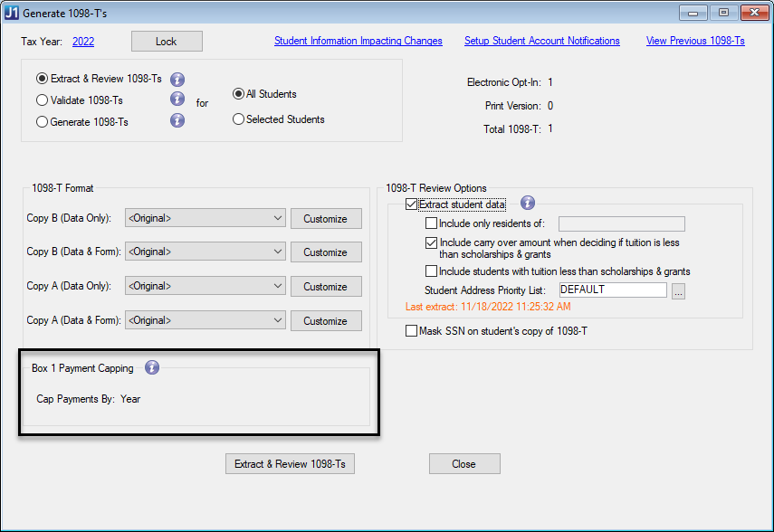Open the info tooltip next to Validate 1098-Ts
This screenshot has width=774, height=532.
(x=177, y=100)
